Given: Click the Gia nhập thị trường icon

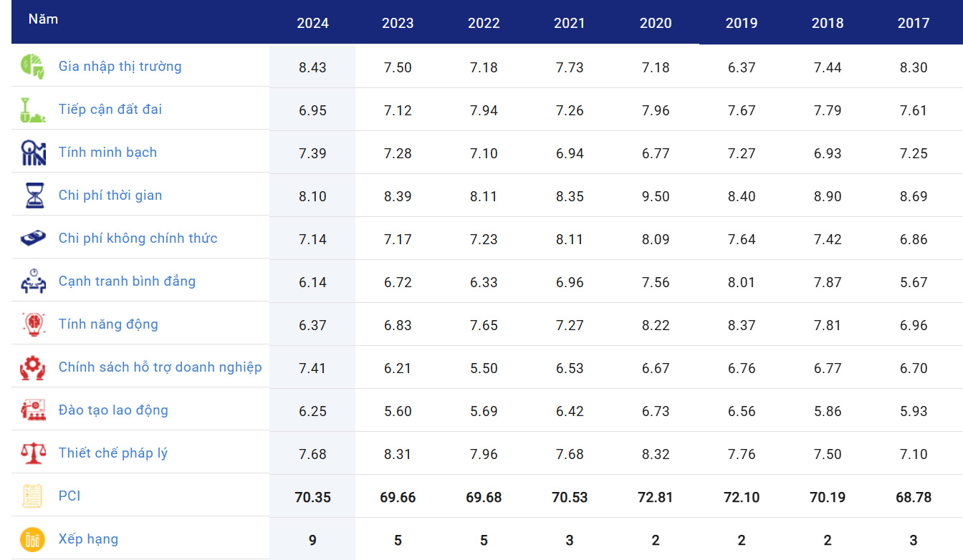Looking at the screenshot, I should click(x=33, y=67).
